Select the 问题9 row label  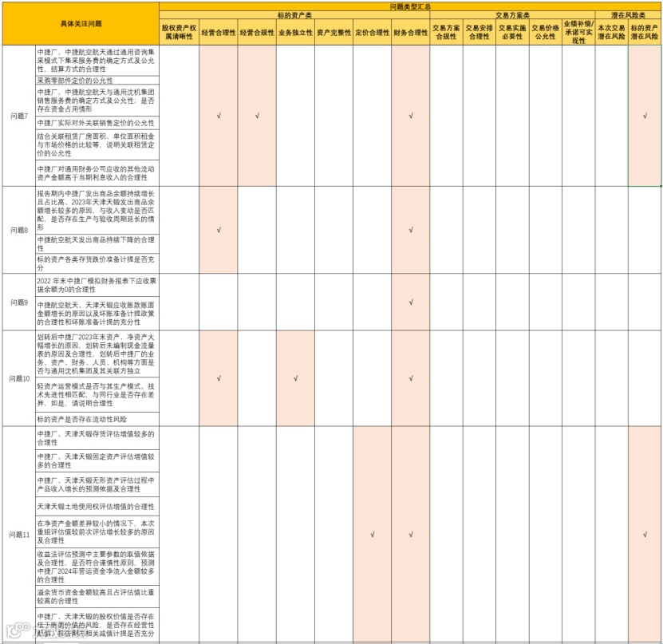point(19,302)
